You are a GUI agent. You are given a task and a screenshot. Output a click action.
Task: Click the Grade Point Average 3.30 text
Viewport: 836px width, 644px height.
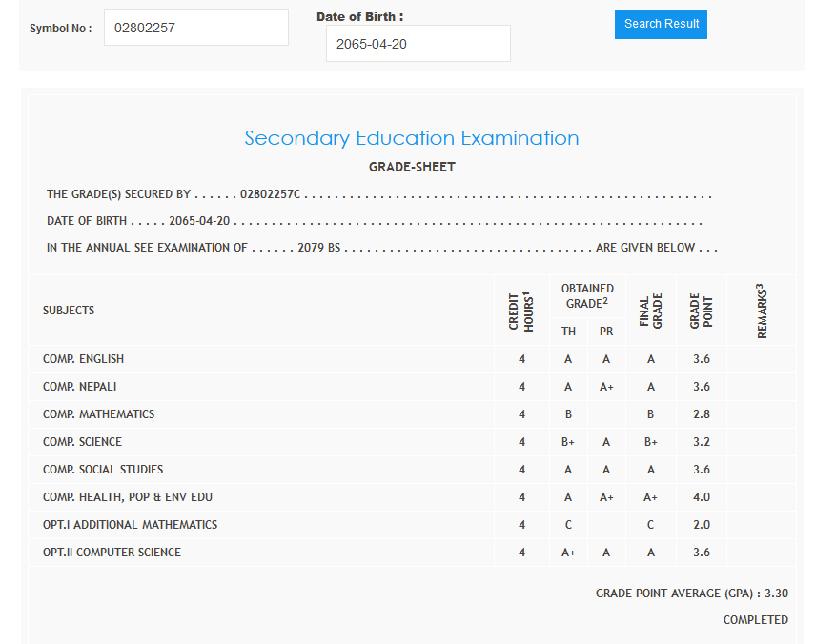click(691, 594)
